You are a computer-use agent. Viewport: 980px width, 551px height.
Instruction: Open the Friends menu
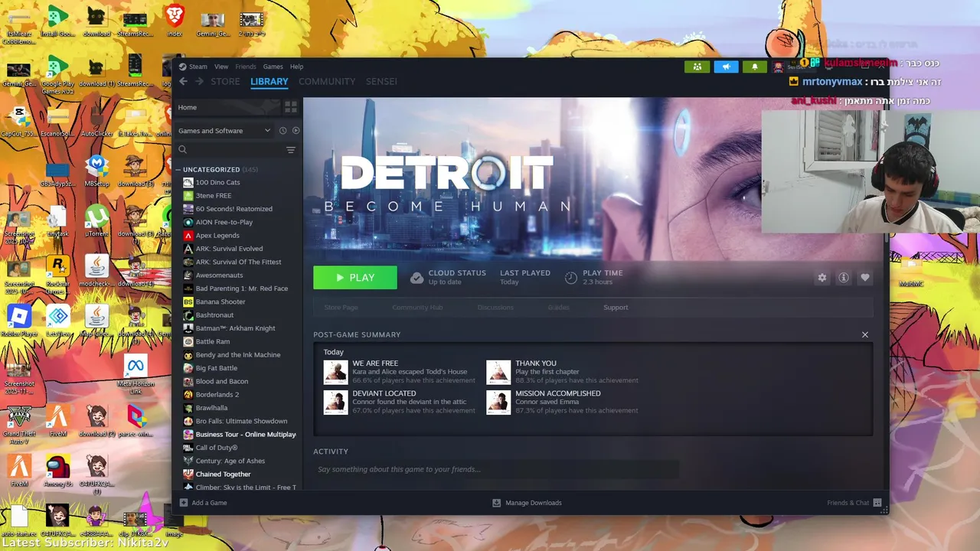(246, 67)
